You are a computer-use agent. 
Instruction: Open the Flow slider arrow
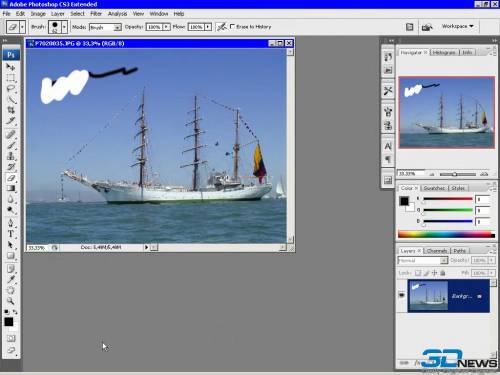tap(208, 27)
